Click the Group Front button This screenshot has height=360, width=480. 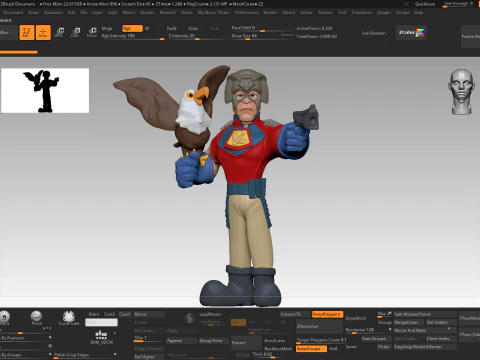point(214,341)
